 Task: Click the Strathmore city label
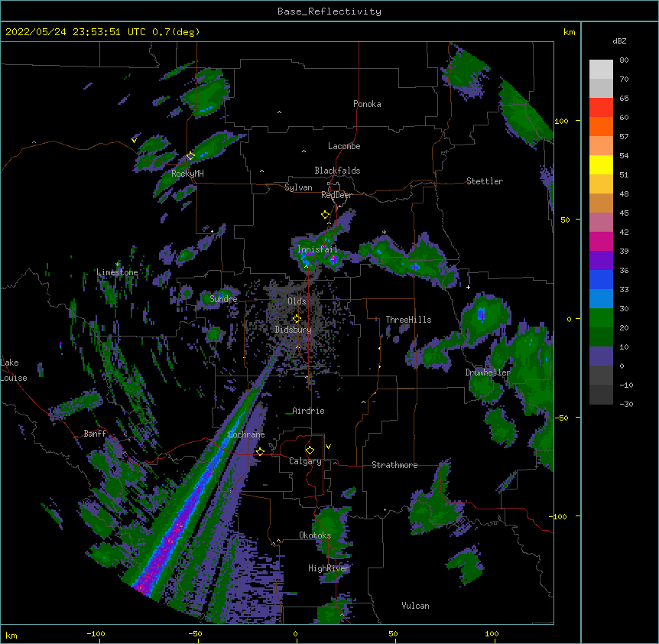click(394, 465)
